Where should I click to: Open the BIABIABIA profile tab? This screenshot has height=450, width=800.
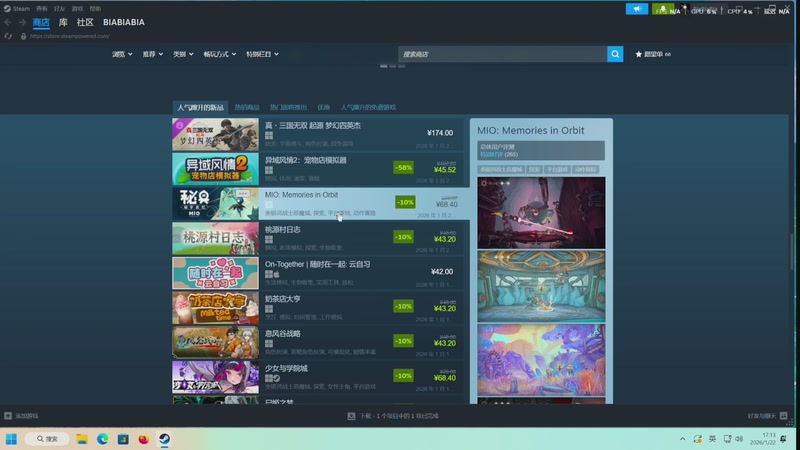[124, 22]
